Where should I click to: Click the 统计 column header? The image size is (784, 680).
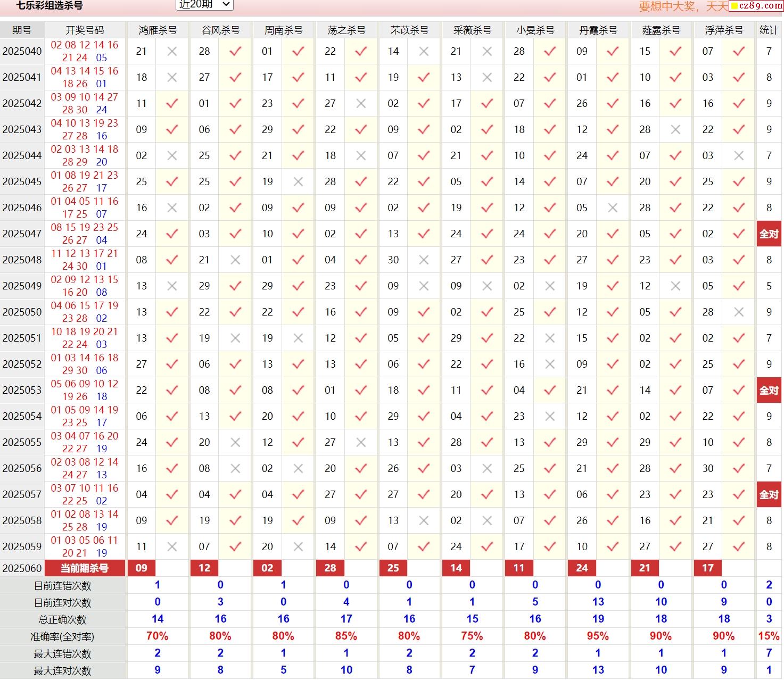click(x=769, y=30)
